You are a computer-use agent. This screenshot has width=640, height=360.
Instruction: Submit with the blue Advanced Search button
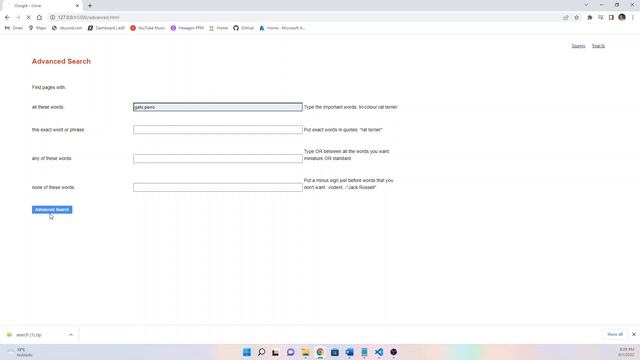coord(52,210)
